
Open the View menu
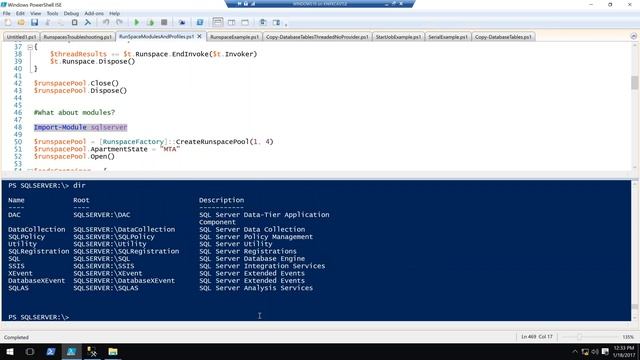[x=36, y=13]
